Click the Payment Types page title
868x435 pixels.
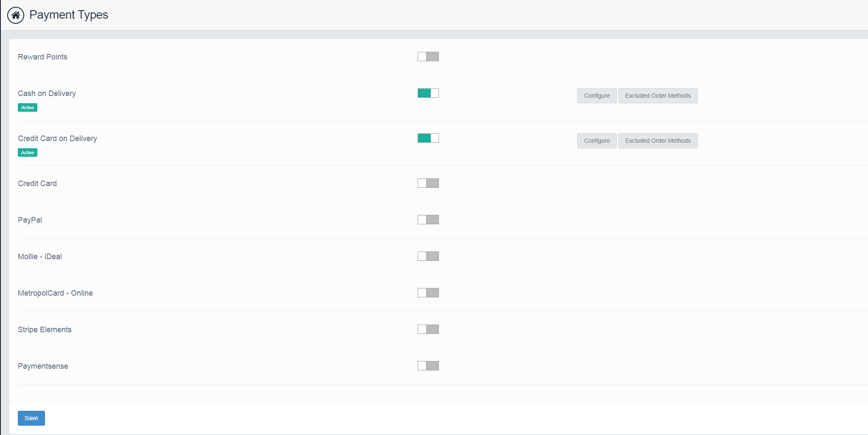tap(69, 15)
